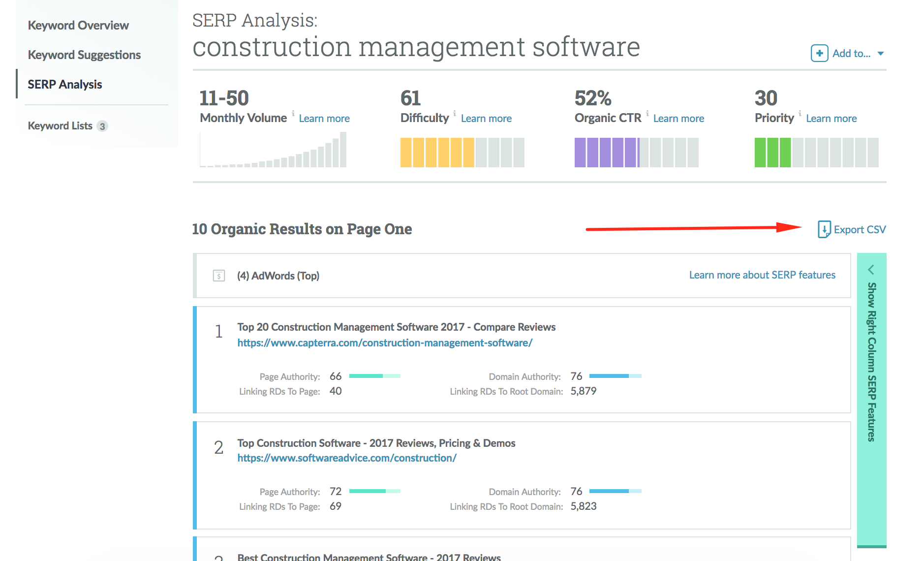Image resolution: width=924 pixels, height=561 pixels.
Task: Go to Keyword Suggestions
Action: pyautogui.click(x=84, y=55)
